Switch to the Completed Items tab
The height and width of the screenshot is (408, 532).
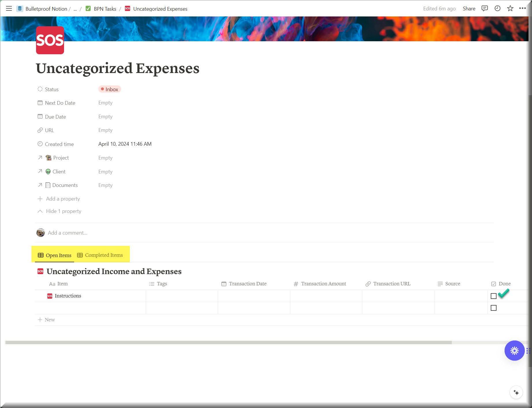[100, 255]
